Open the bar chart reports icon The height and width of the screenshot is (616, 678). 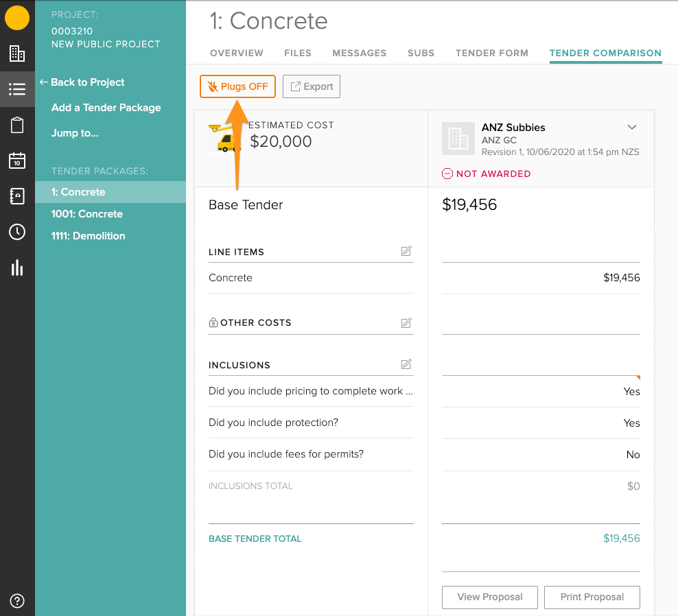click(x=17, y=268)
